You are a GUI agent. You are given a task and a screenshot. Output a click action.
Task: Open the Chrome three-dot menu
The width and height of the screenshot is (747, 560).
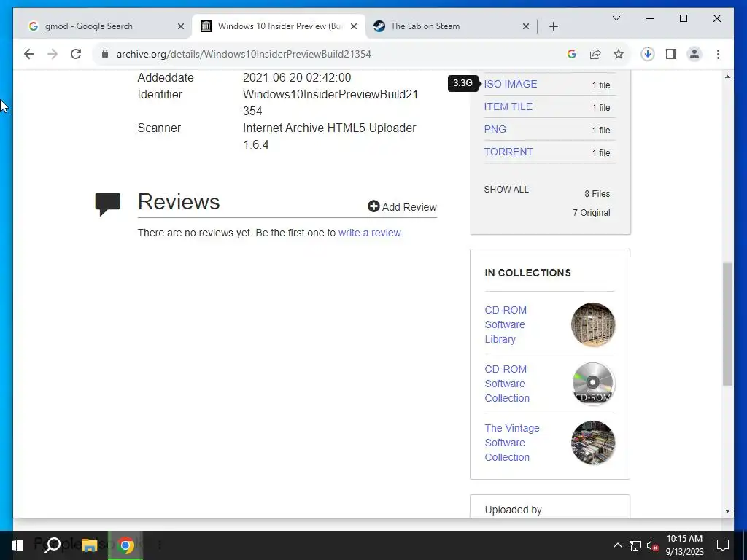click(718, 54)
